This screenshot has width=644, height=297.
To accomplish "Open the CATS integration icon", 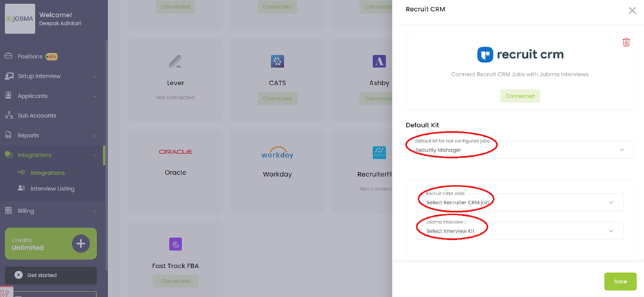I will [x=277, y=62].
